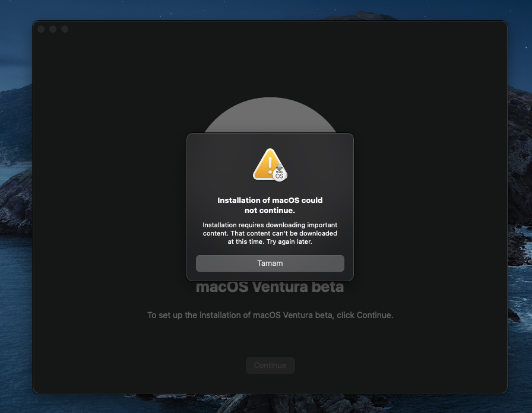Click the "Installation requires downloading important content" message
Viewport: 532px width, 413px height.
pyautogui.click(x=270, y=229)
